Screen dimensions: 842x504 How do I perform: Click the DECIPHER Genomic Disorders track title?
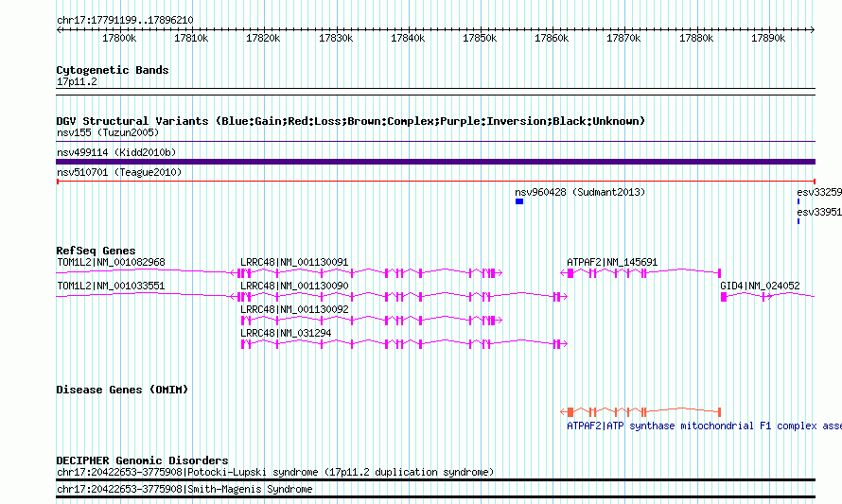click(x=142, y=461)
